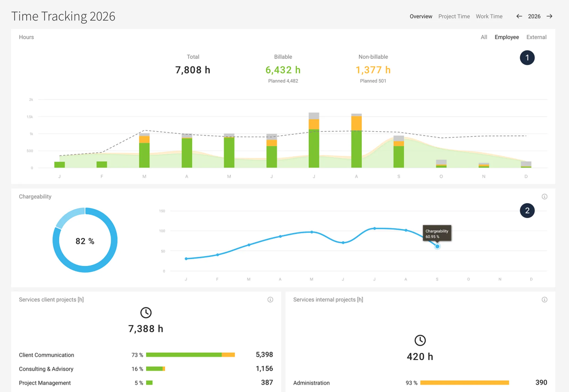This screenshot has height=392, width=569.
Task: Click the September chargeability data point
Action: tap(437, 246)
